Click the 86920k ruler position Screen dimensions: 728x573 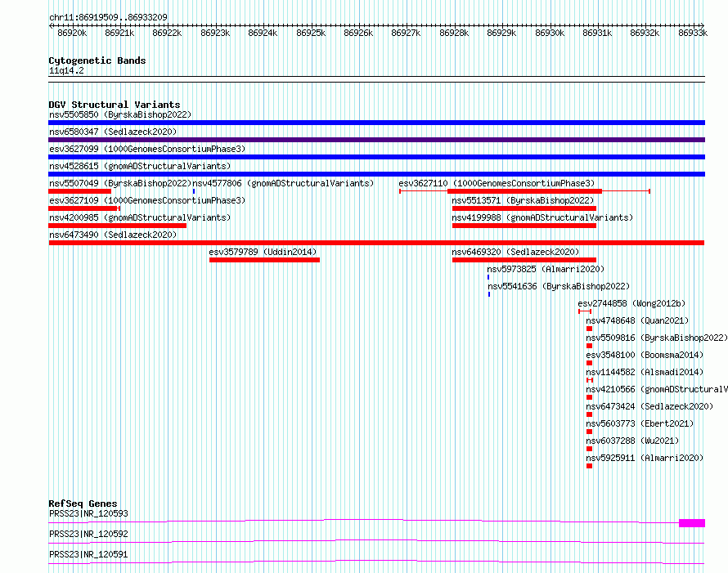point(72,33)
